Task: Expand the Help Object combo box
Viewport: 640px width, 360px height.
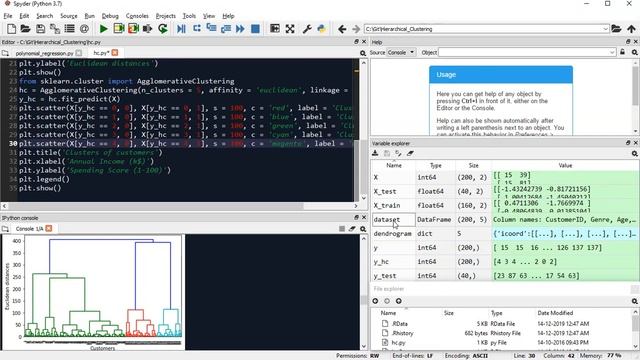Action: click(612, 52)
